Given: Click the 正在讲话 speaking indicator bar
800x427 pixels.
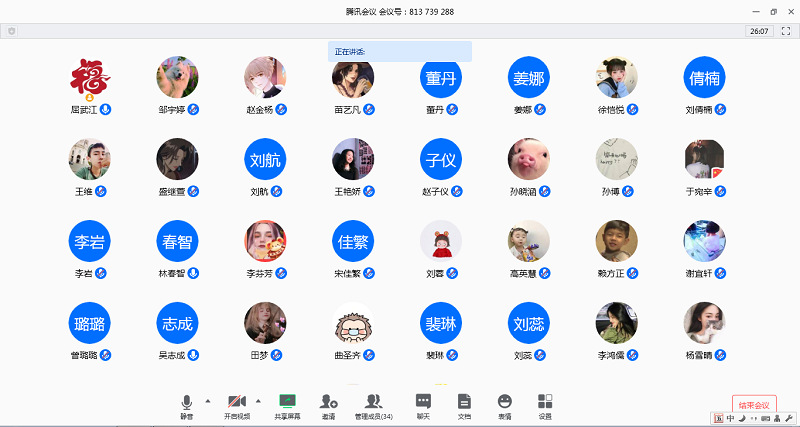Looking at the screenshot, I should (400, 51).
